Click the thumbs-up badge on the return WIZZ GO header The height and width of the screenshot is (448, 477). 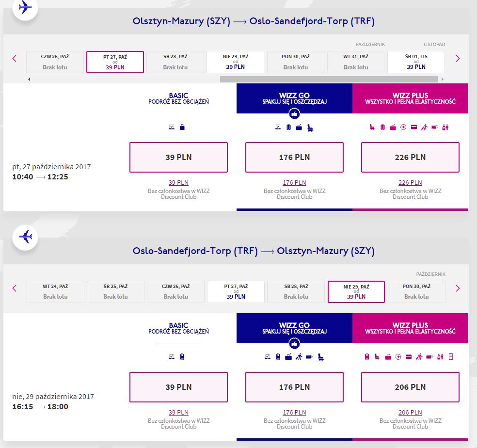294,344
